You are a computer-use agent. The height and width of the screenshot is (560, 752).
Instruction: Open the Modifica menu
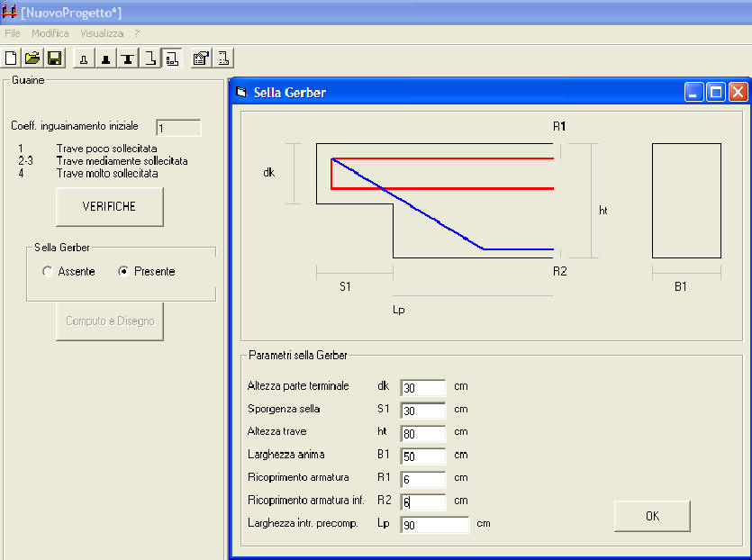[50, 33]
